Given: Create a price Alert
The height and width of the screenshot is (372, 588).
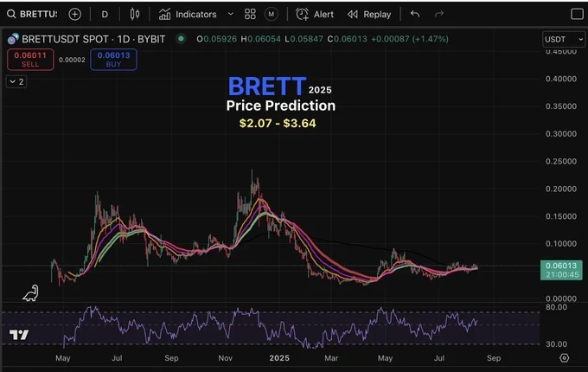Looking at the screenshot, I should click(315, 14).
